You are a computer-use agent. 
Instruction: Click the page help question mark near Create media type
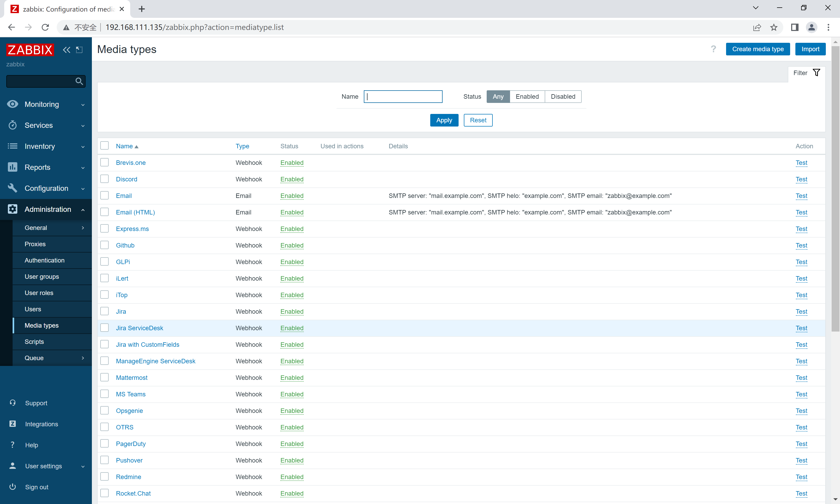(x=713, y=49)
